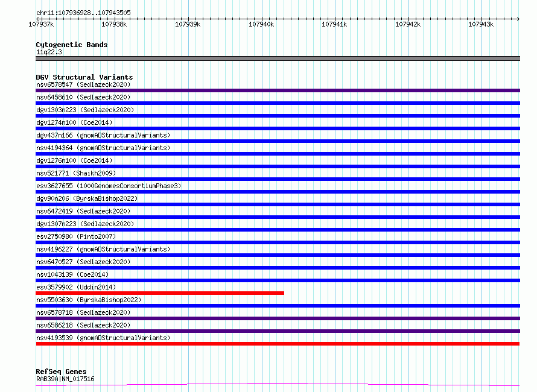This screenshot has height=392, width=537.
Task: Select nsv4196227 (gnomADStructuralVariants) label
Action: click(x=103, y=249)
